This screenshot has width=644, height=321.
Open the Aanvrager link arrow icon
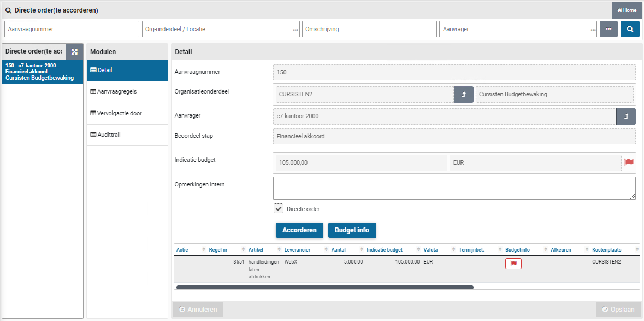pyautogui.click(x=625, y=116)
